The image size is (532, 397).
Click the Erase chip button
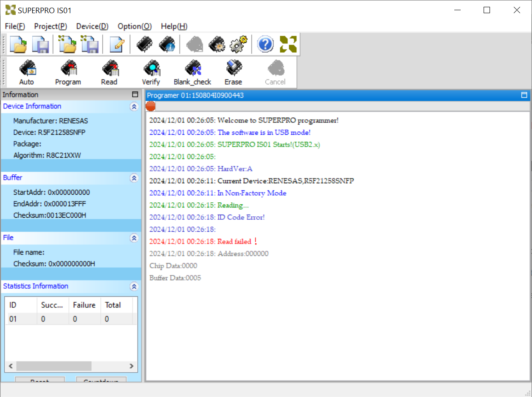click(x=234, y=73)
